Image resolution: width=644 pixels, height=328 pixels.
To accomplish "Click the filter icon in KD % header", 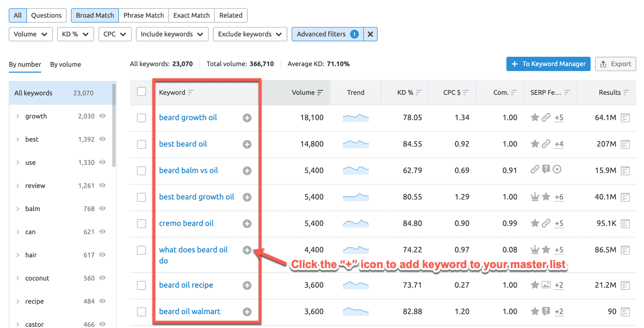I will coord(418,93).
